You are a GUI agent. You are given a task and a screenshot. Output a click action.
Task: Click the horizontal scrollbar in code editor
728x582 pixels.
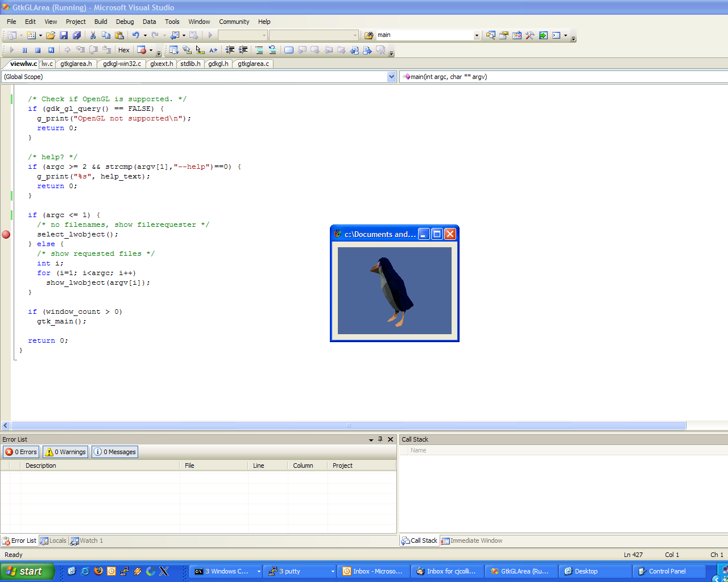348,425
